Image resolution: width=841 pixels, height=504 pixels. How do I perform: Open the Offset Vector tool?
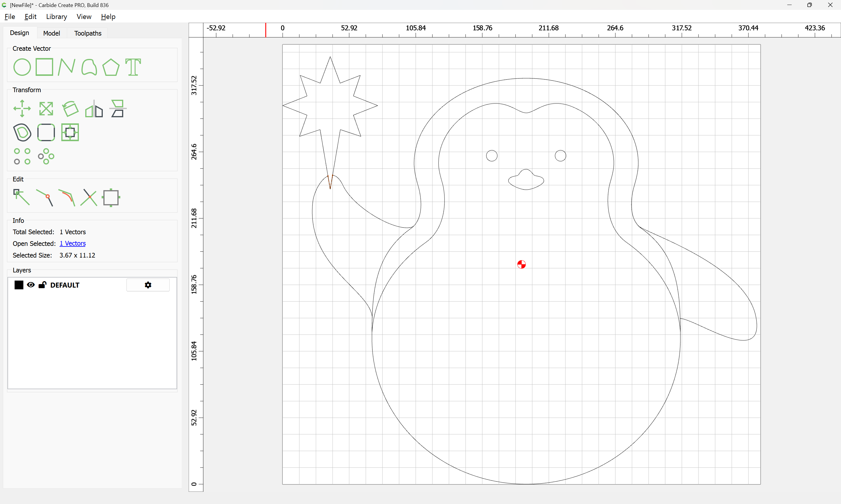tap(22, 132)
